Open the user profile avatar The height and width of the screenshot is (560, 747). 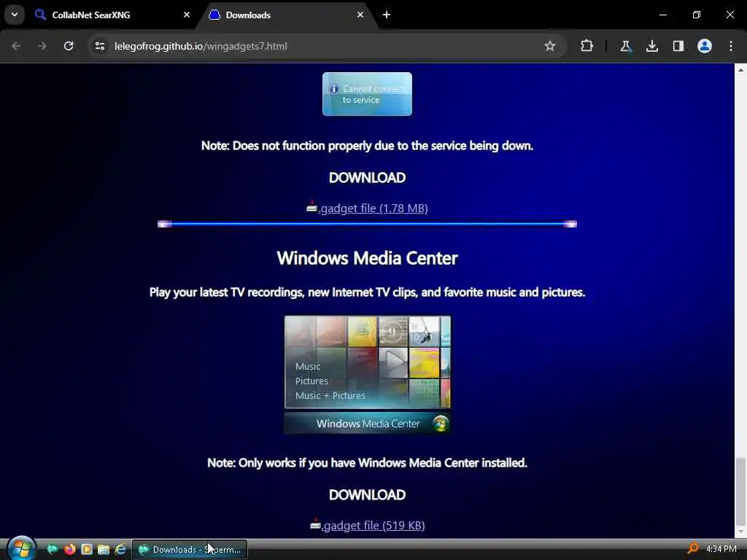[705, 46]
